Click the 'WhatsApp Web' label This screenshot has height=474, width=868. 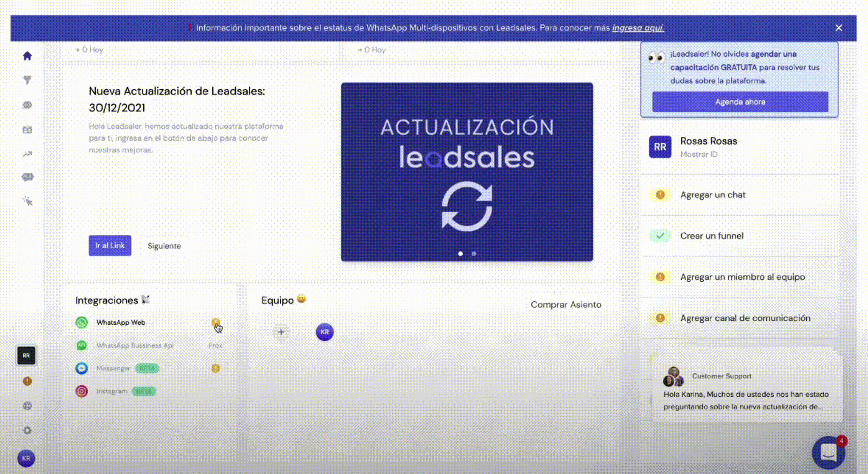pos(121,322)
